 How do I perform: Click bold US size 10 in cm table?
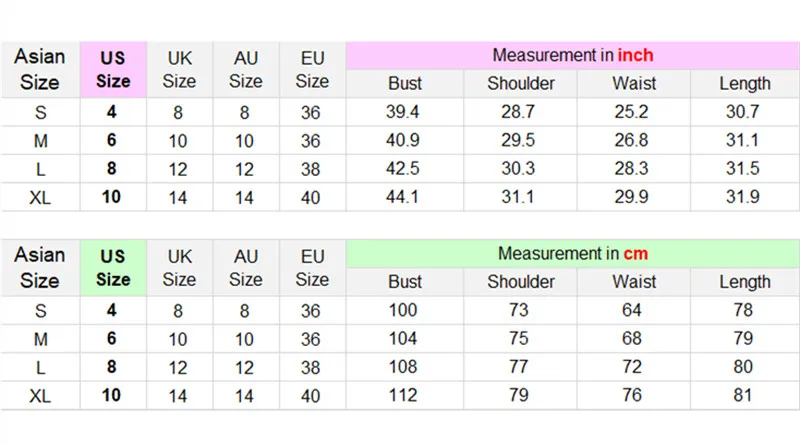click(x=111, y=395)
